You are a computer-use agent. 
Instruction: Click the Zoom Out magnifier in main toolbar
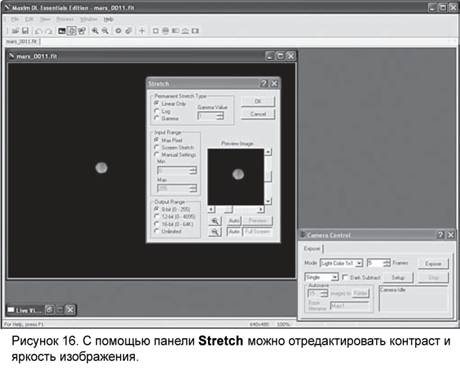click(105, 31)
